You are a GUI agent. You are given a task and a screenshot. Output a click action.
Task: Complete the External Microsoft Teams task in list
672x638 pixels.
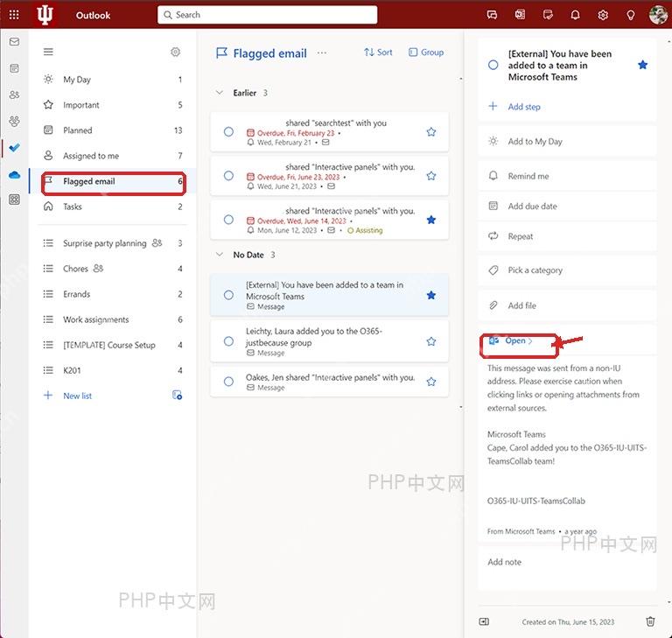click(229, 295)
